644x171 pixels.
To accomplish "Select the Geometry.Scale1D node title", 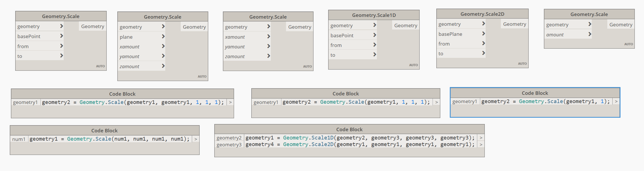I will click(x=373, y=15).
